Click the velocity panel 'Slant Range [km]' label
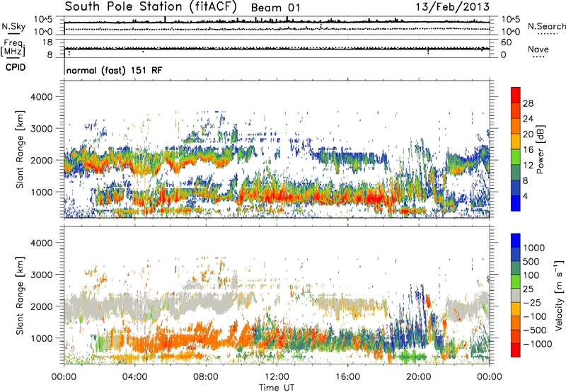Viewport: 566px width, 392px height. [20, 295]
